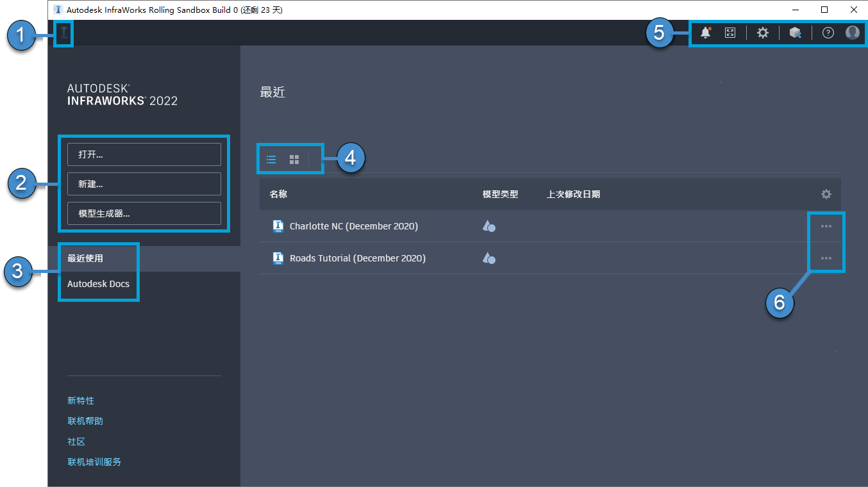Viewport: 868px width, 487px height.
Task: Click the shared model cube icon
Action: click(x=795, y=32)
